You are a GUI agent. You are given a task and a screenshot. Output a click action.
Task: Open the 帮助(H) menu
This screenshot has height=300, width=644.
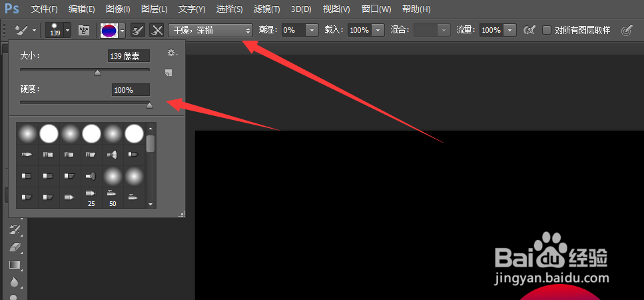pyautogui.click(x=416, y=9)
